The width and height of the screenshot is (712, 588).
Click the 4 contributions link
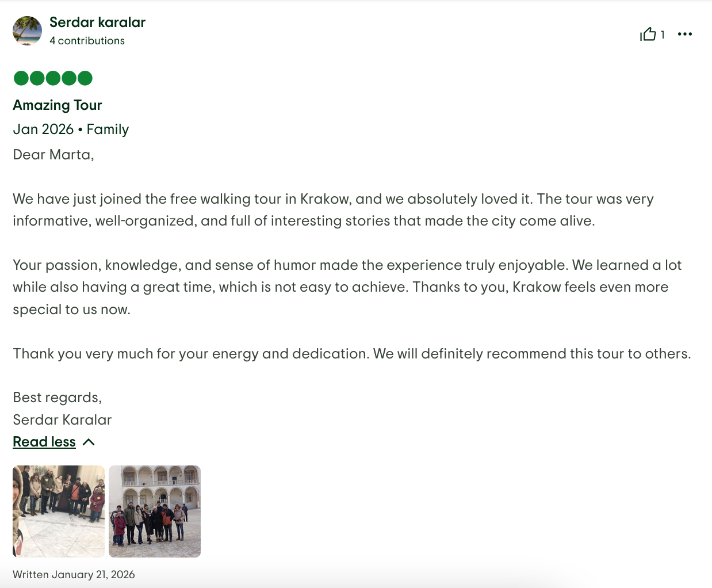tap(87, 41)
